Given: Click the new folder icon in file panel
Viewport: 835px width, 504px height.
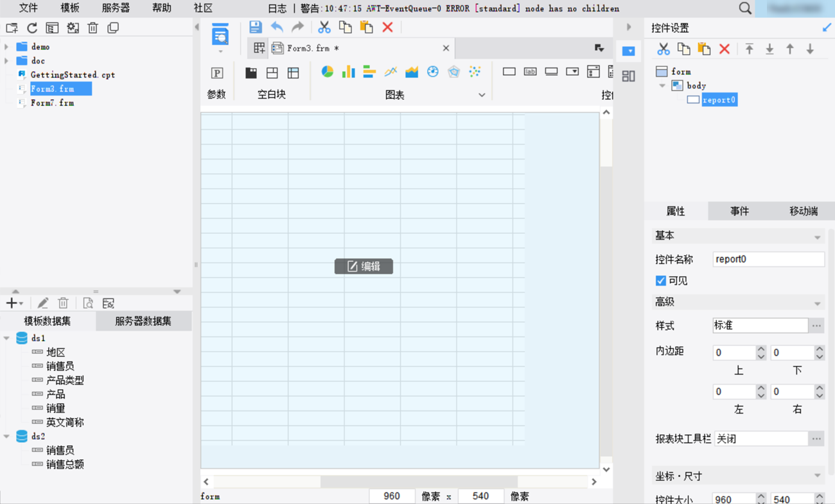Looking at the screenshot, I should click(12, 28).
